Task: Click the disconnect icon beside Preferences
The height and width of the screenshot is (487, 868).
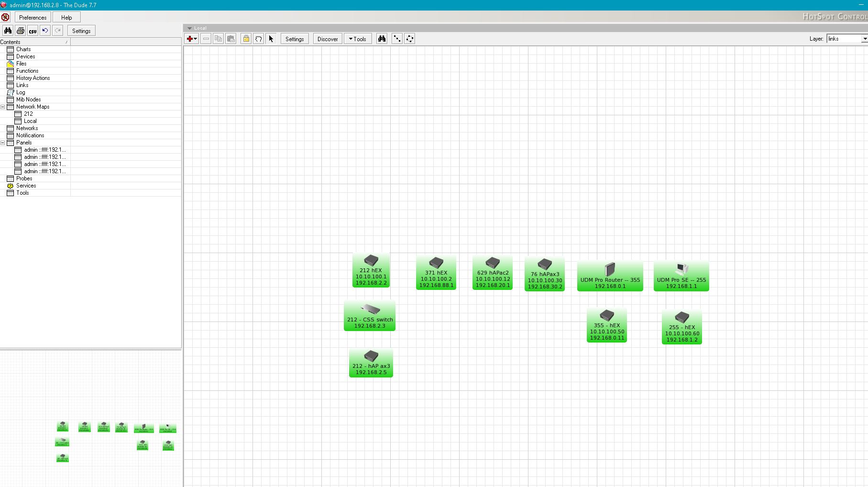Action: point(5,17)
